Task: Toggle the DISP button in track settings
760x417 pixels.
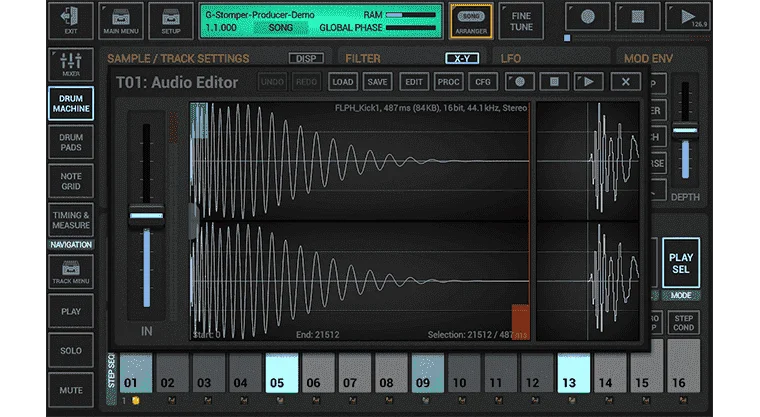Action: pos(306,58)
